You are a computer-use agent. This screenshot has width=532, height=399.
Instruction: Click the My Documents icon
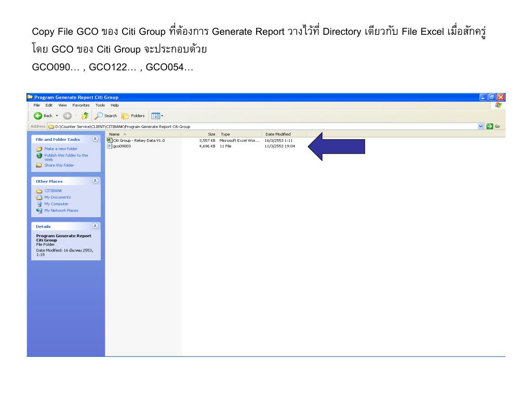[x=39, y=197]
